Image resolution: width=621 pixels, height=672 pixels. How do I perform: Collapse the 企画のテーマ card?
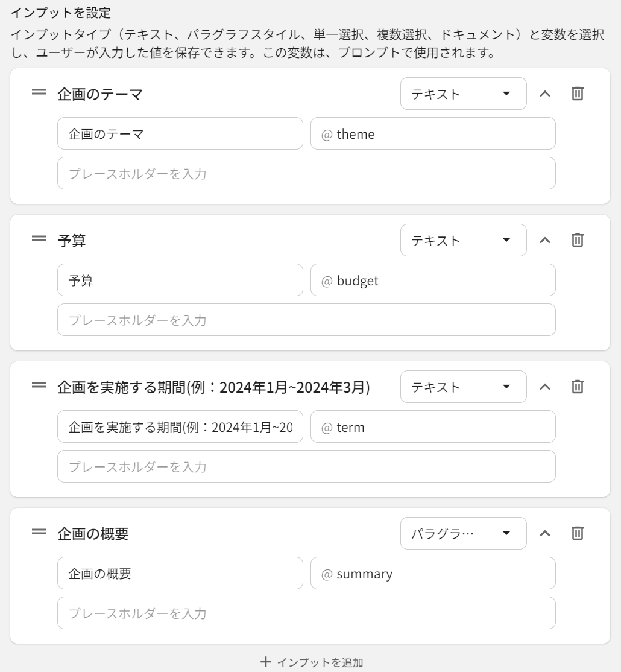tap(545, 94)
